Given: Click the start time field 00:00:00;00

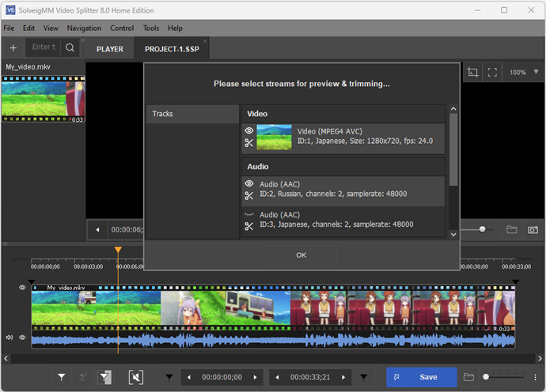Looking at the screenshot, I should pos(222,378).
